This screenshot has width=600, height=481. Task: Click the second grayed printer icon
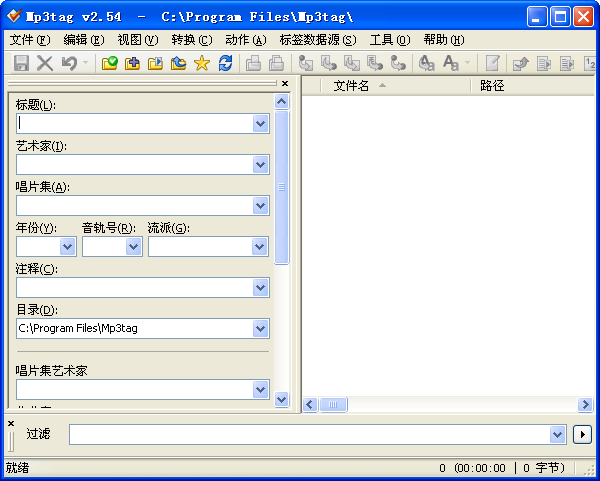pyautogui.click(x=276, y=63)
